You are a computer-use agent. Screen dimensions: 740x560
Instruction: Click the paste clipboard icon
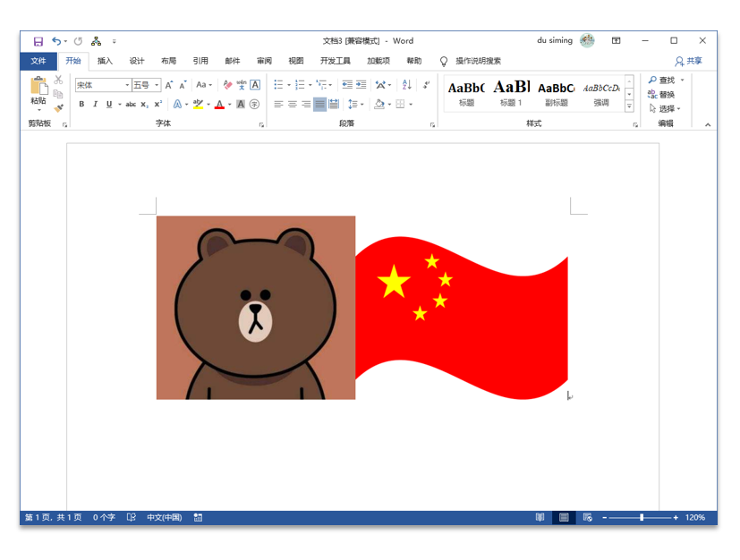pos(38,86)
